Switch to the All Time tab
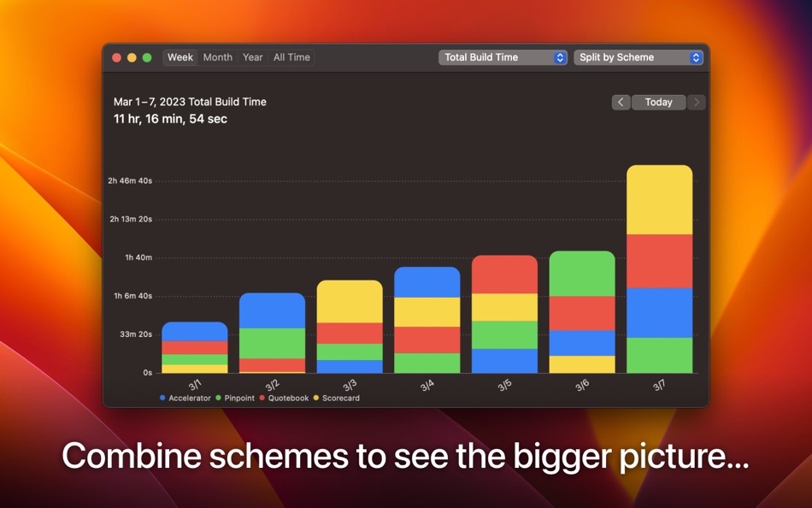 291,57
